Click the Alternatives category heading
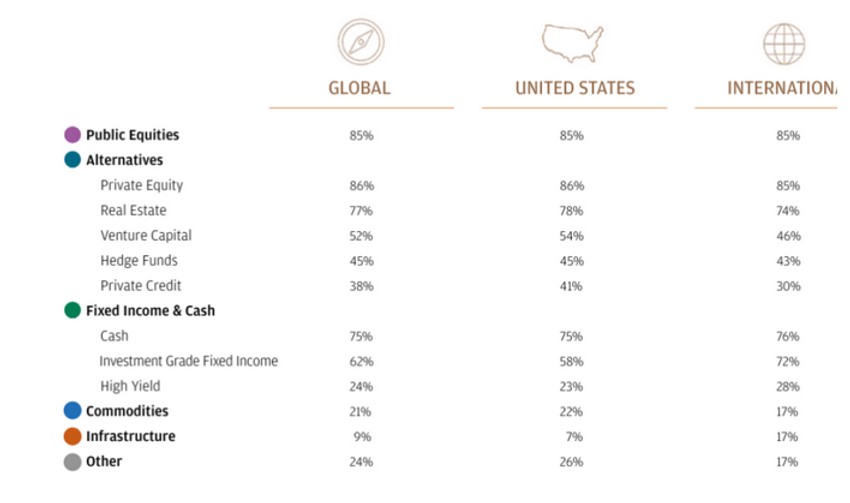 click(x=124, y=160)
